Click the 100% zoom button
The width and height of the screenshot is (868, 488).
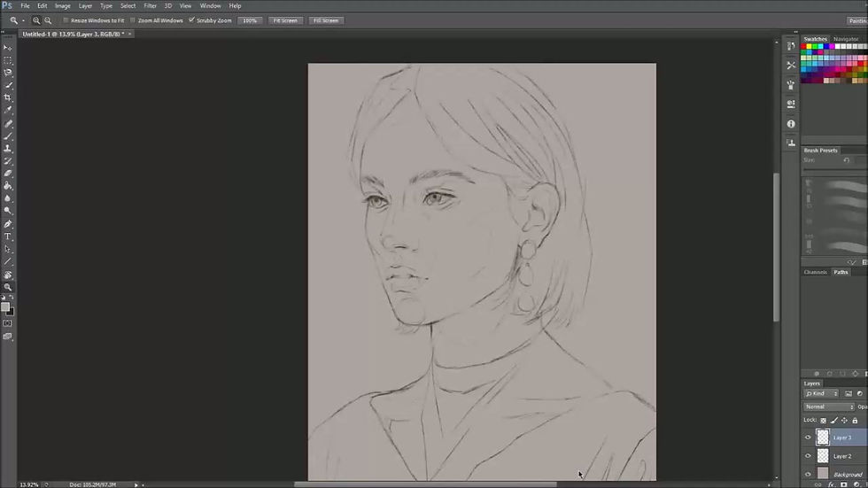tap(250, 20)
